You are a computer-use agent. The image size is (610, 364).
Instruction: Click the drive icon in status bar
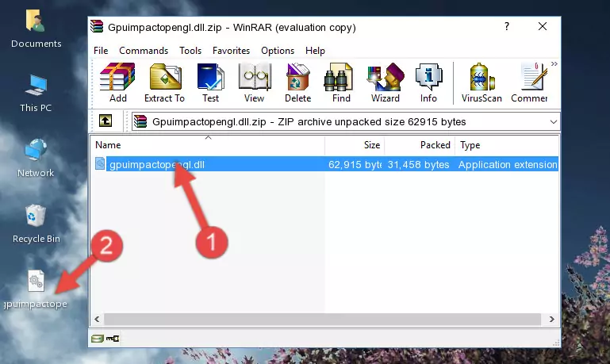[x=98, y=339]
